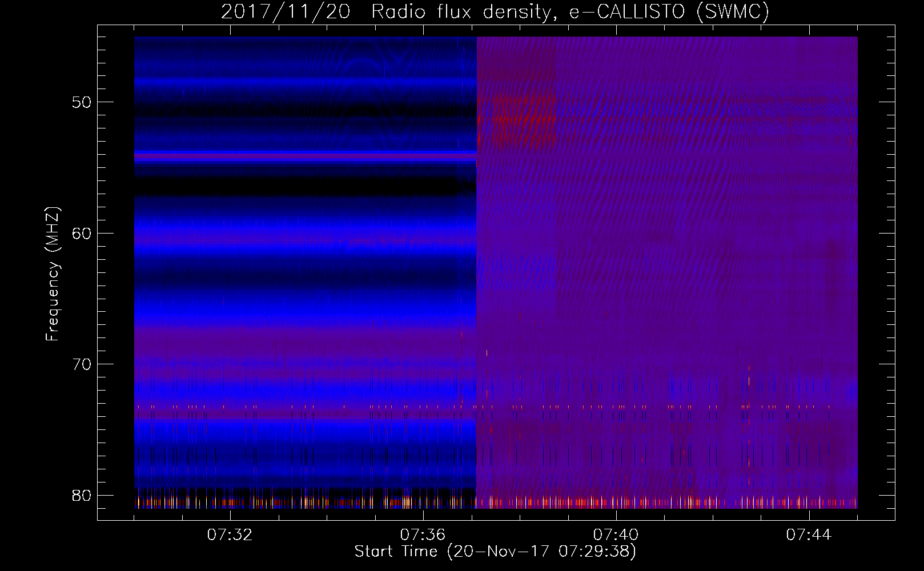This screenshot has width=924, height=571.
Task: Click the 'Start Time (20-Nov-17 07:29:38)' label
Action: tap(495, 552)
